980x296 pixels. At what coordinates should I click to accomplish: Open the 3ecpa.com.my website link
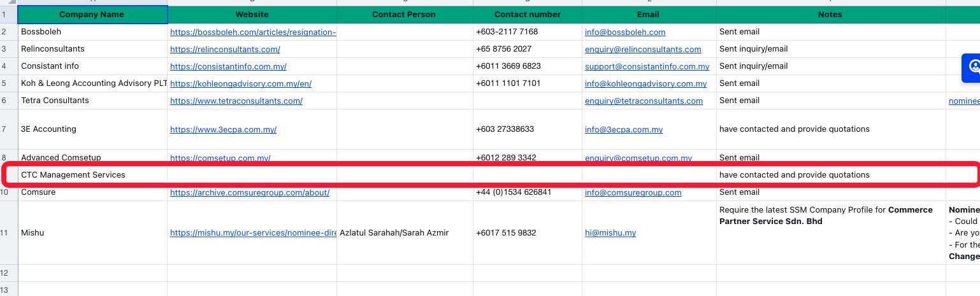[x=223, y=129]
